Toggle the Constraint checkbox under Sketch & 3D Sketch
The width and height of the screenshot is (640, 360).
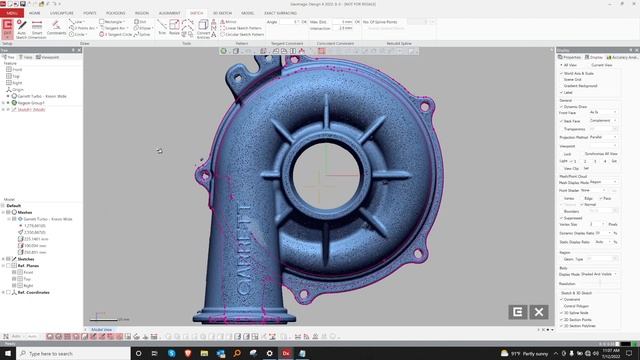561,299
